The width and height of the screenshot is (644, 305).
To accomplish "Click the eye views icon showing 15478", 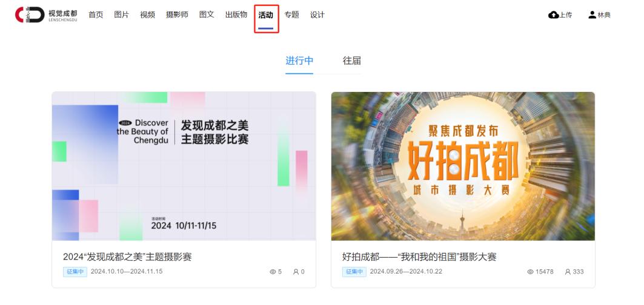I will pyautogui.click(x=530, y=272).
